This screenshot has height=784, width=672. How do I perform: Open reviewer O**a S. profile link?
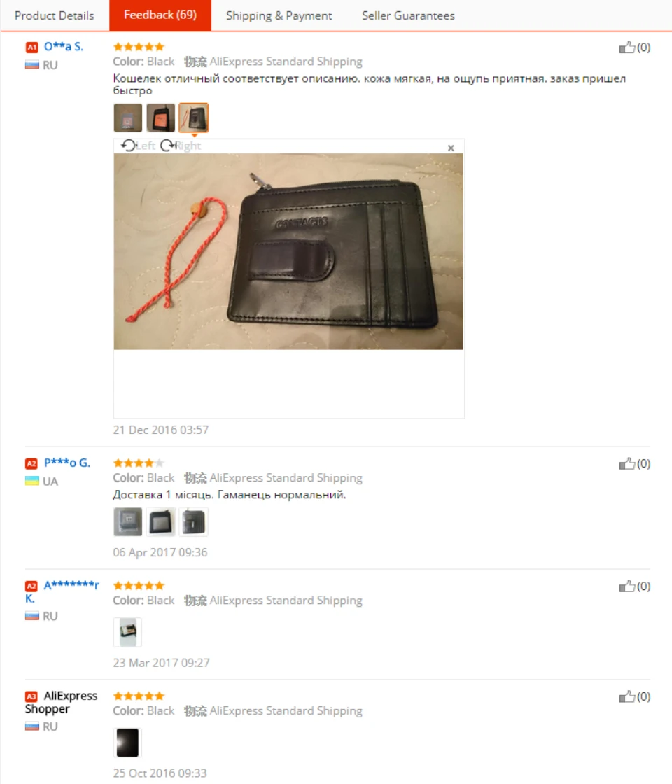[64, 46]
